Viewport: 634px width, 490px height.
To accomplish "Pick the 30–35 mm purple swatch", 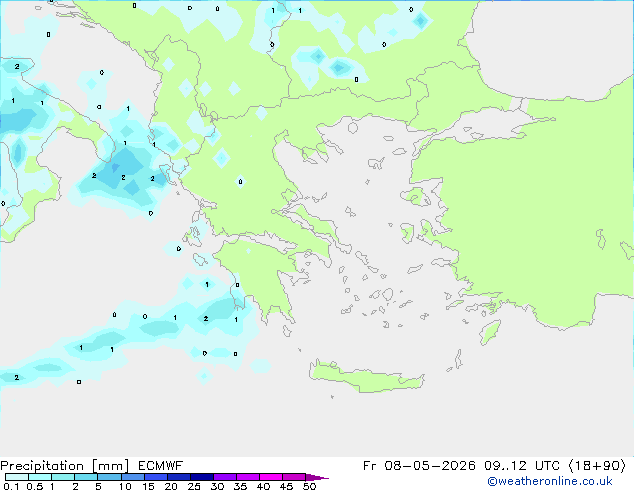I will pyautogui.click(x=225, y=477).
